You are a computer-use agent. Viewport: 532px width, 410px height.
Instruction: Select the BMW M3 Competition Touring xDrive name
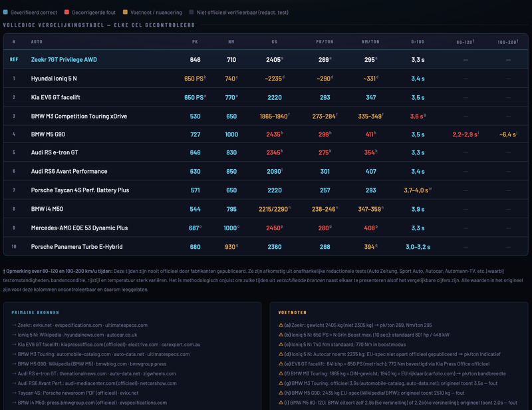(79, 116)
